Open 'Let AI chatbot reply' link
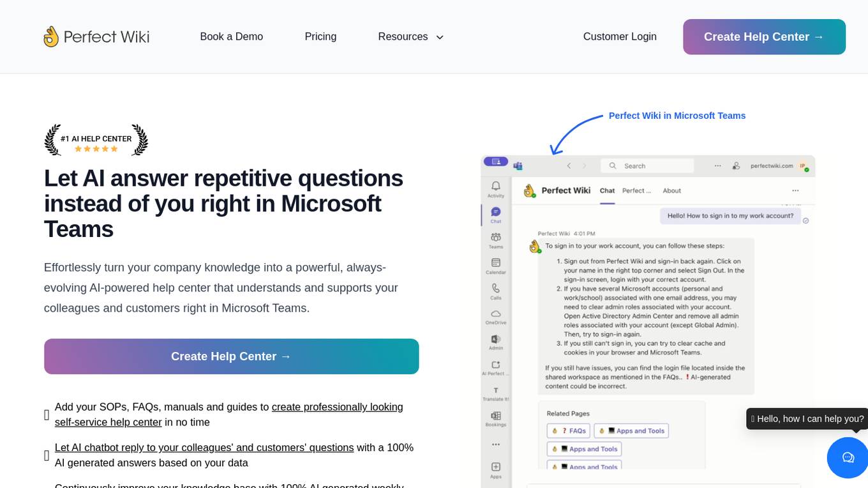868x488 pixels. point(204,448)
